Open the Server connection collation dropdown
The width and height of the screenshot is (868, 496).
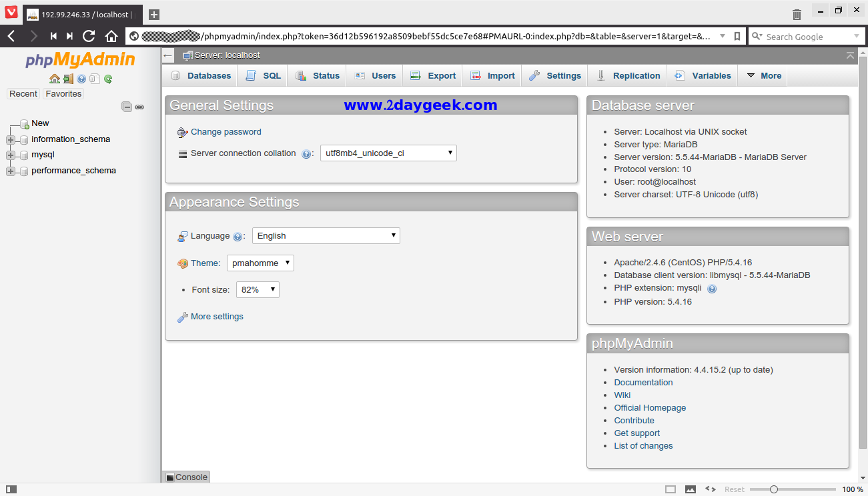(x=388, y=153)
